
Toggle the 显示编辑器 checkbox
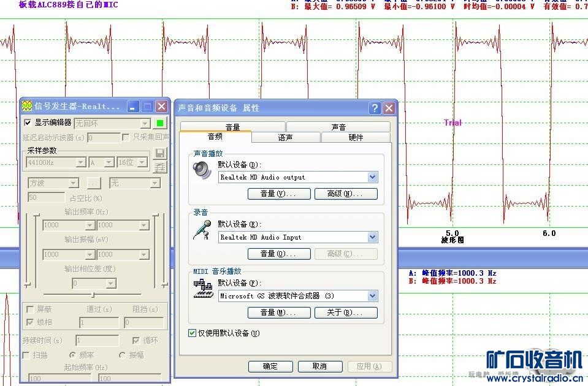28,123
